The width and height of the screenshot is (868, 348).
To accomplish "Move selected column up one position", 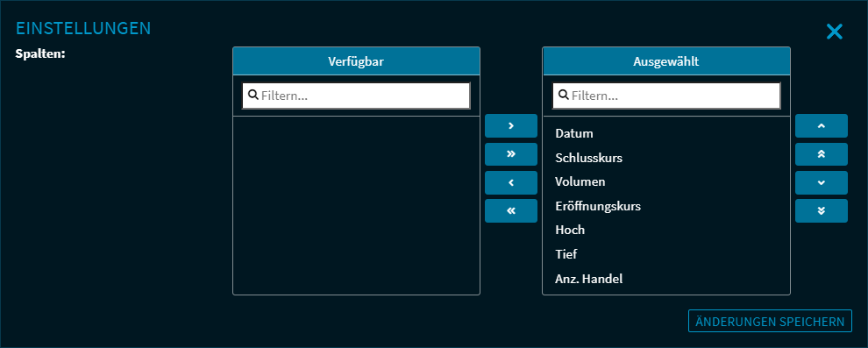I will coord(822,125).
